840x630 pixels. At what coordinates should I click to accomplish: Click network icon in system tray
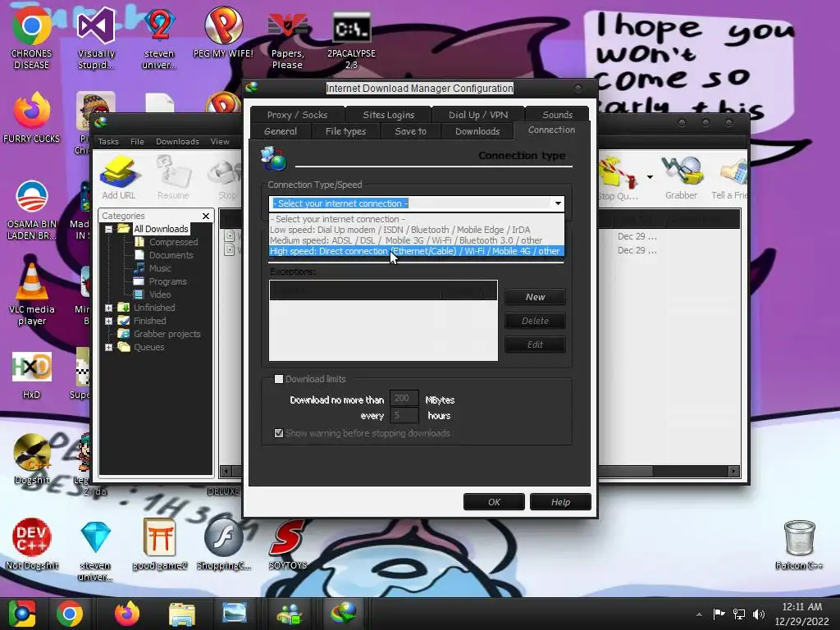[739, 614]
